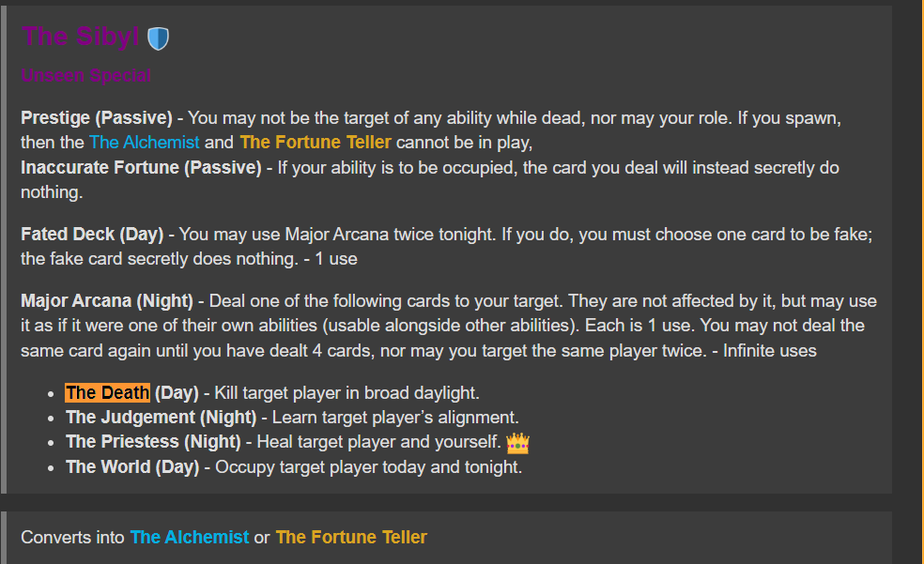Click the blue shield icon beside The Sibyl

point(158,38)
